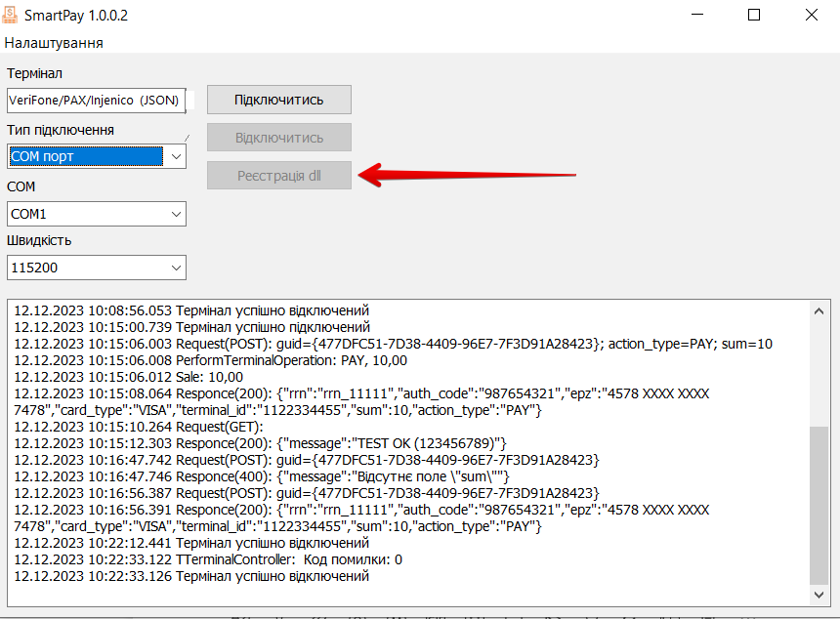
Task: Click the log scrollbar up arrow
Action: click(x=819, y=309)
